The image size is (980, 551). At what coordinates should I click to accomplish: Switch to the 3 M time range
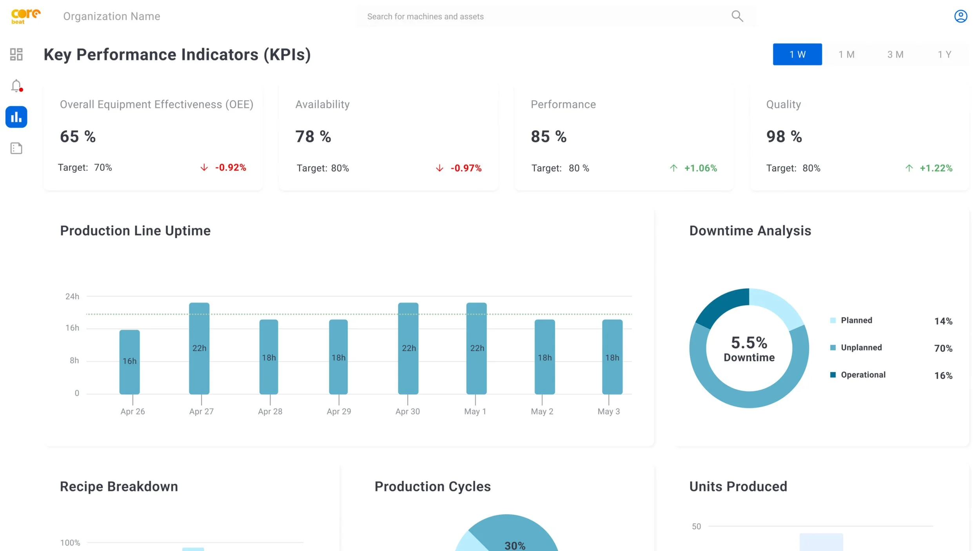[x=895, y=54]
